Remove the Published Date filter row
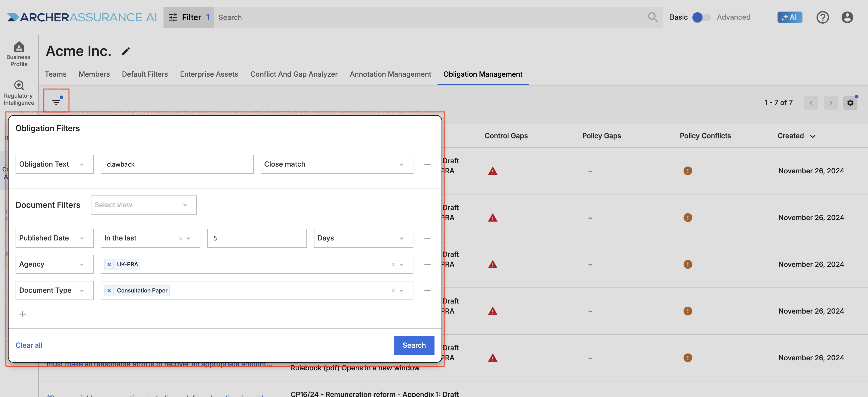Screen dimensions: 868x397 tap(427, 238)
